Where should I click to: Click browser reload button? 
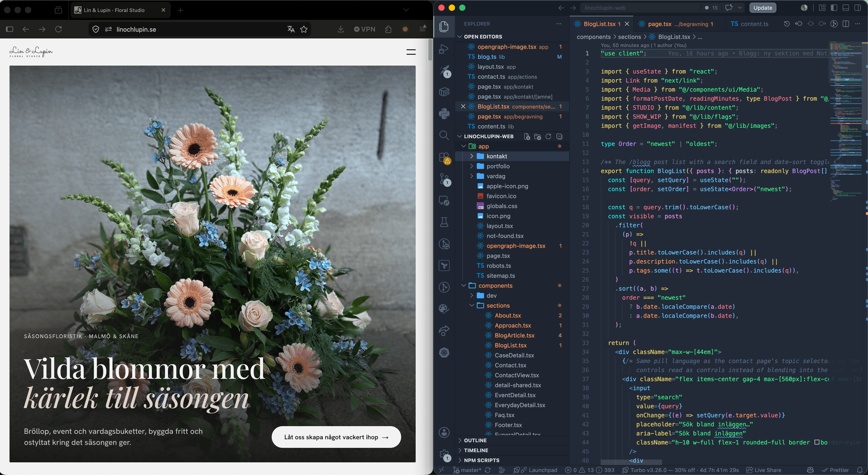pos(58,29)
